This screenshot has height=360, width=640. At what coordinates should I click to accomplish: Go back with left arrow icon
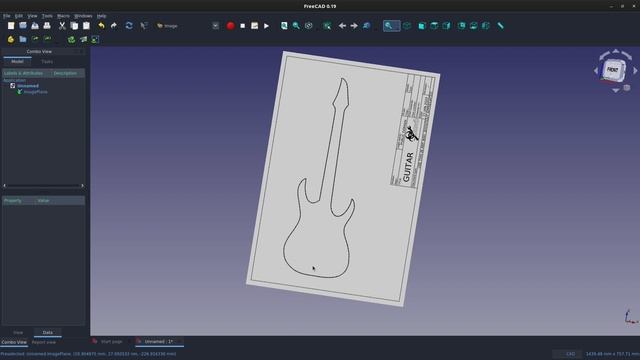click(342, 26)
